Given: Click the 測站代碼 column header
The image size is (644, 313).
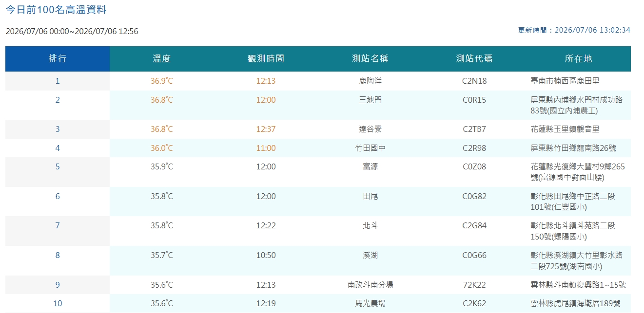Looking at the screenshot, I should pos(474,59).
